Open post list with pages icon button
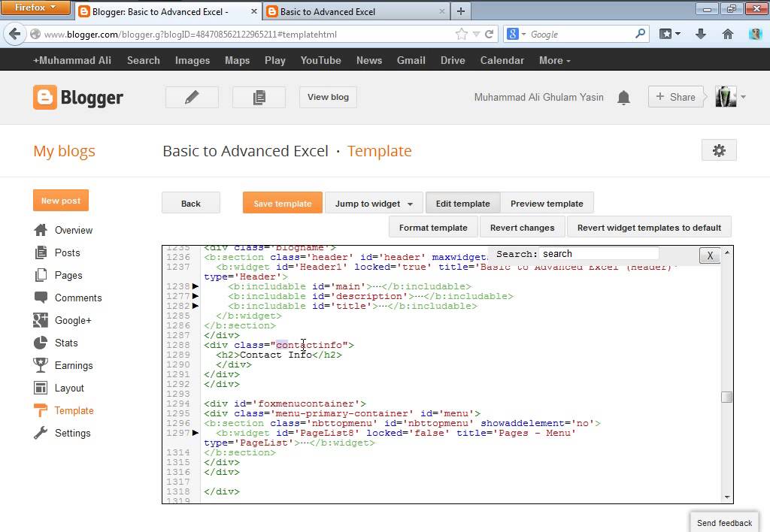Viewport: 770px width, 532px height. tap(259, 97)
